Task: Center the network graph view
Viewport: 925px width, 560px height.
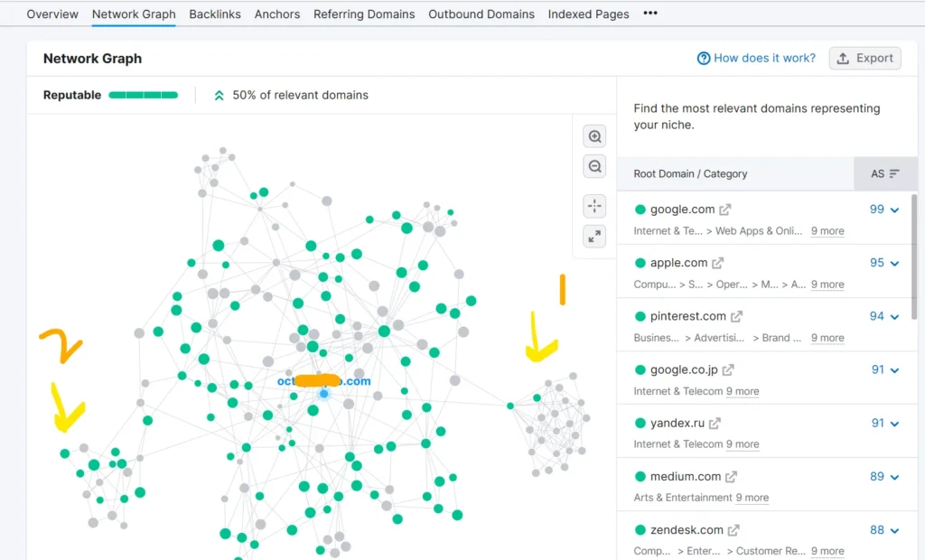Action: point(594,206)
